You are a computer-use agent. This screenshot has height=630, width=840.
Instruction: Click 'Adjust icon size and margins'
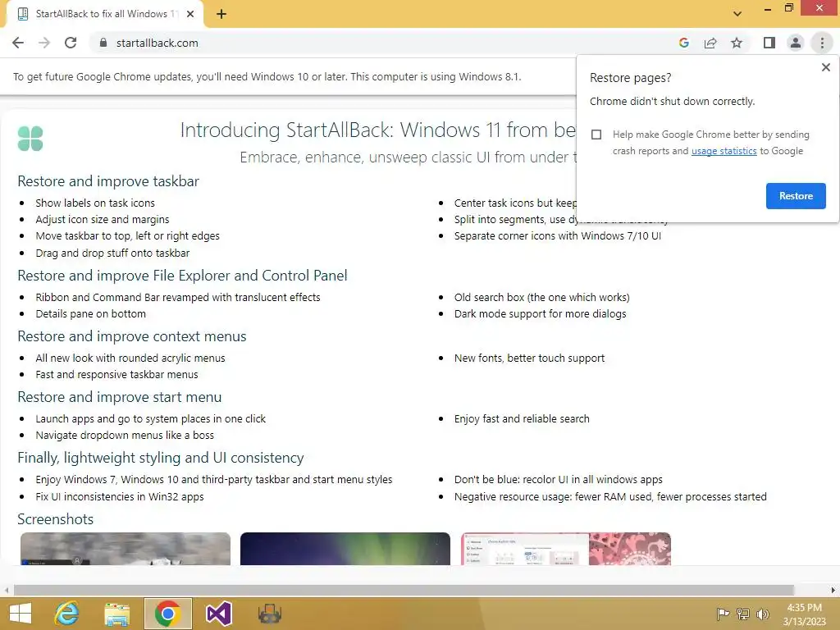103,220
